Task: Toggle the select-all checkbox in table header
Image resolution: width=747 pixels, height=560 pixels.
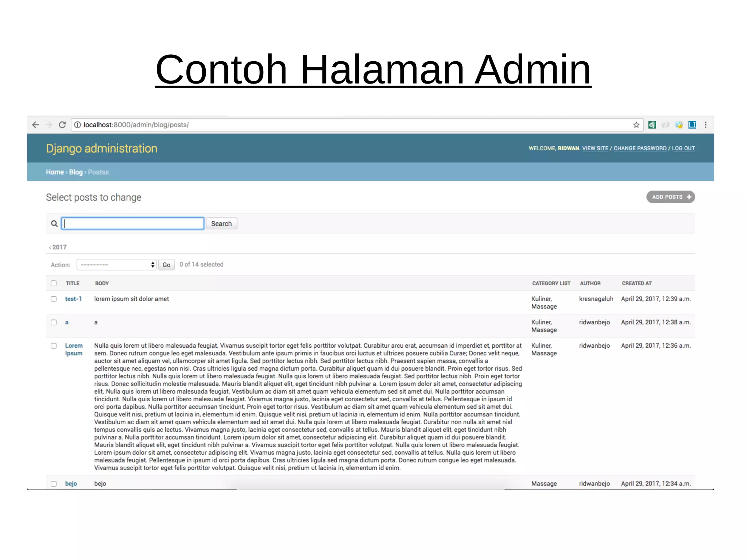Action: point(54,283)
